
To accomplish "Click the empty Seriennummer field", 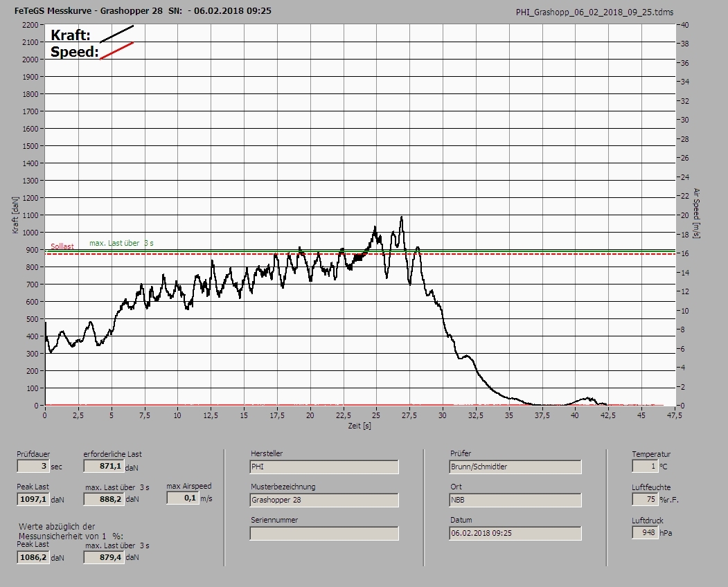I will click(324, 534).
